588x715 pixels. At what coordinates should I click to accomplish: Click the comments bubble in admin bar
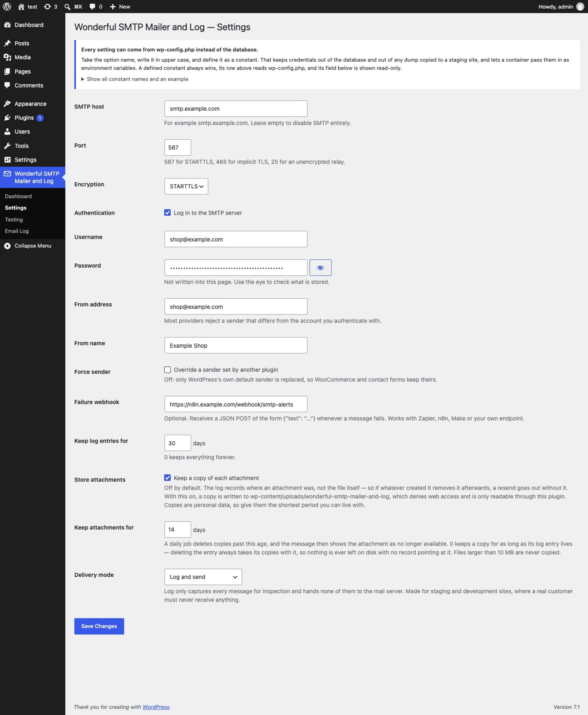92,7
